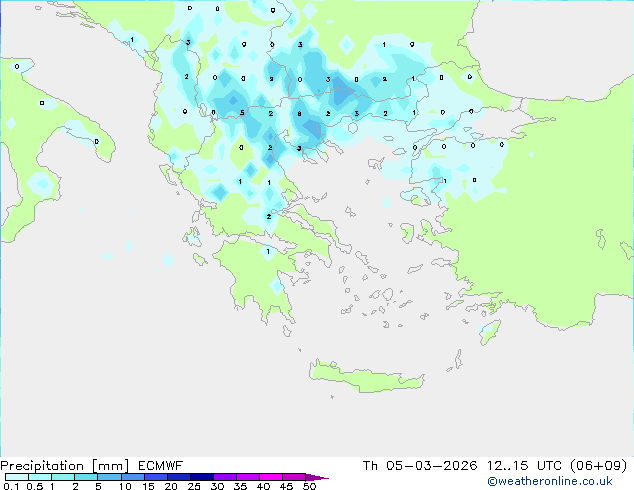Select the '15' legend scale label

pos(148,486)
